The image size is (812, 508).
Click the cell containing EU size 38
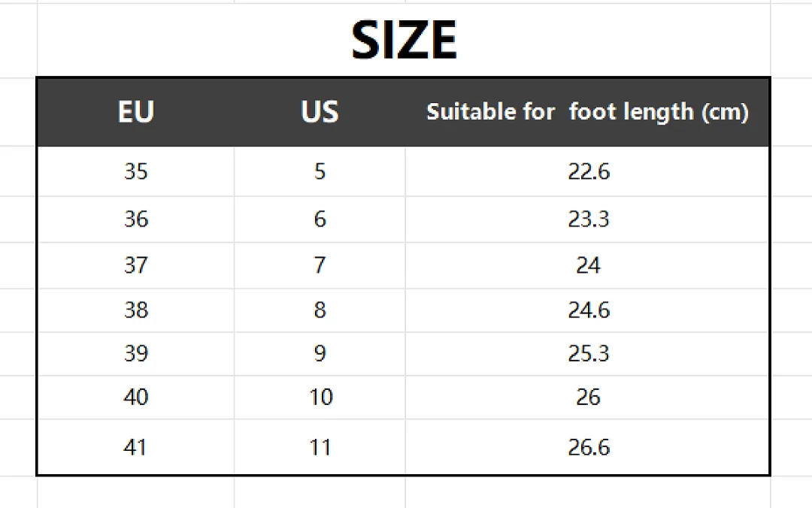[x=135, y=310]
